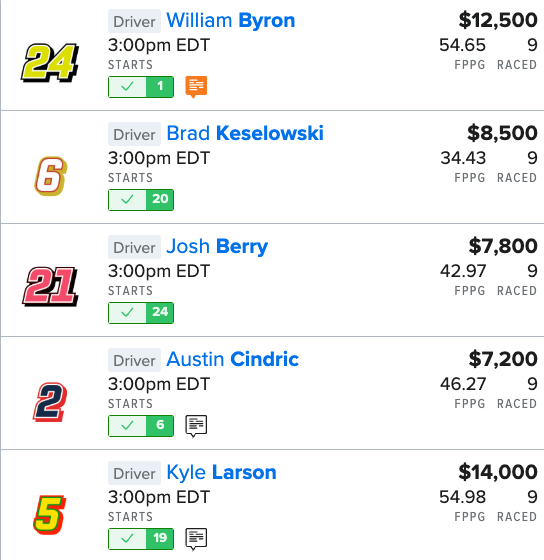Viewport: 544px width, 560px height.
Task: Click the yellow number 24 car logo
Action: point(50,62)
